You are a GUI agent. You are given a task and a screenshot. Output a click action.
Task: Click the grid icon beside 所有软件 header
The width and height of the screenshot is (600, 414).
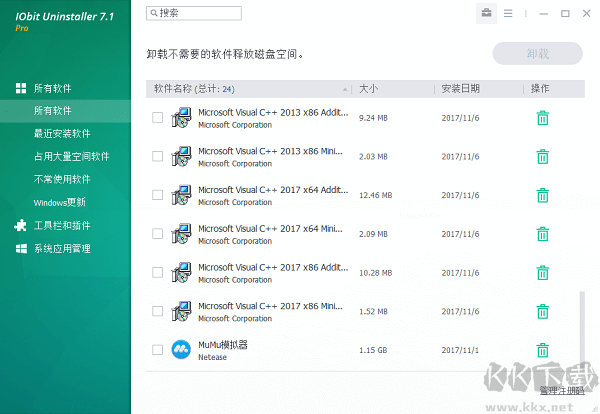[21, 88]
